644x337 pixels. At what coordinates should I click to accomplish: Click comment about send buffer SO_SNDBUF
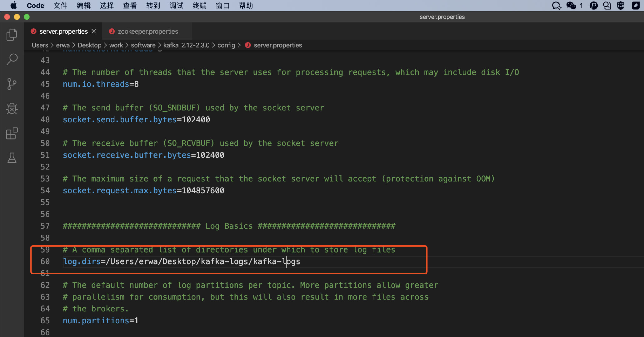click(x=193, y=108)
